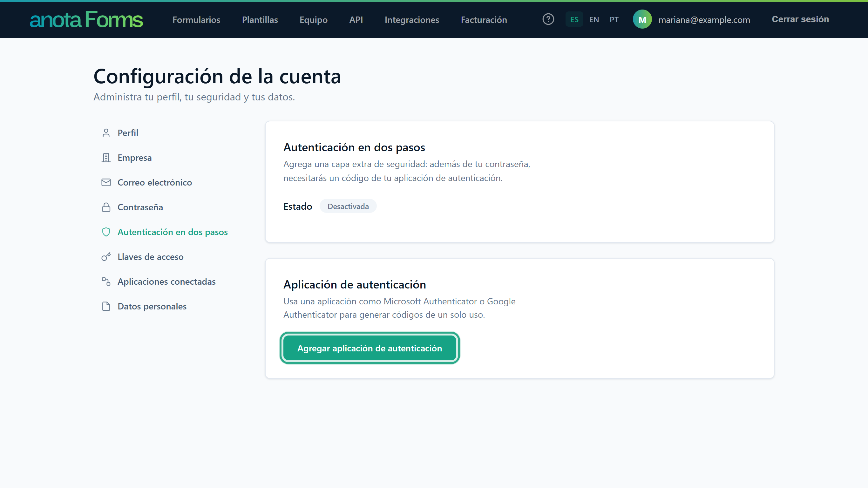Click the Estado label

pyautogui.click(x=297, y=206)
